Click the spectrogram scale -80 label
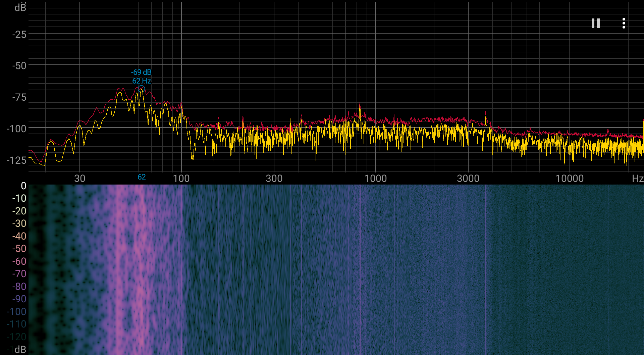Screen dimensions: 644x355 [19, 287]
